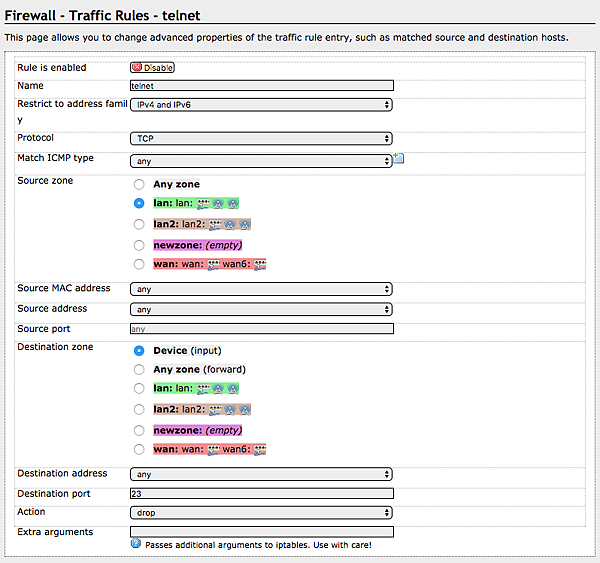Open the Restrict to address family dropdown
The height and width of the screenshot is (563, 600).
tap(261, 104)
